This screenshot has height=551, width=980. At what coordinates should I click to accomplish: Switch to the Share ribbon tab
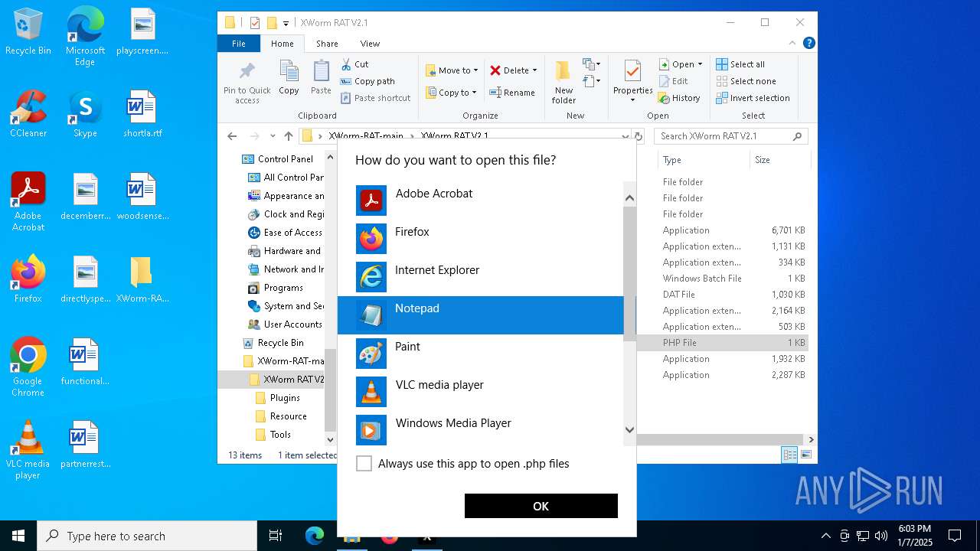click(x=327, y=44)
